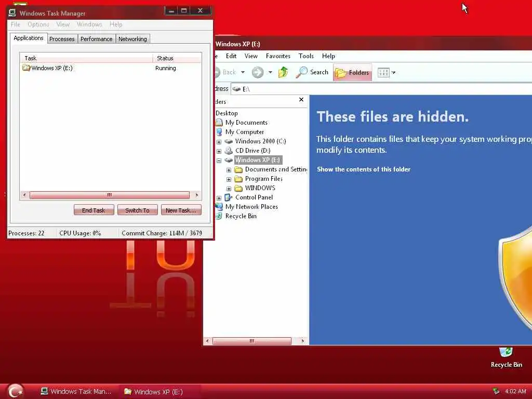Click Show the contents of this folder

[363, 169]
